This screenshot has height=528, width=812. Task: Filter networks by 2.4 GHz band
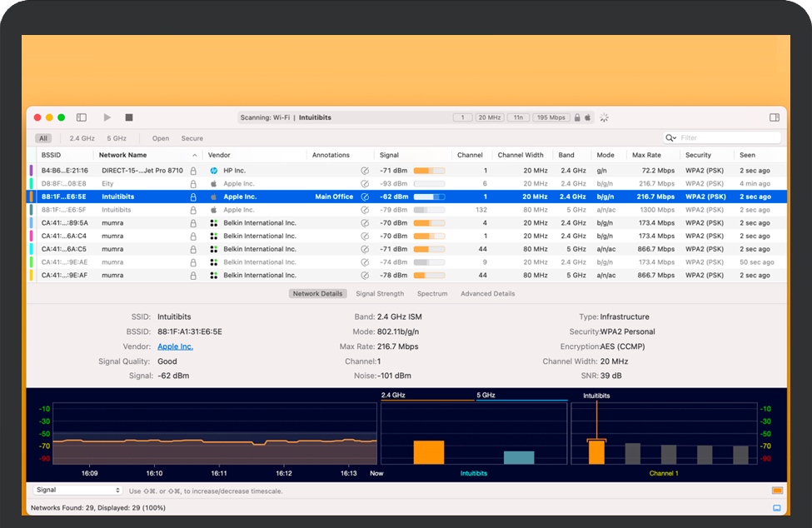point(82,138)
